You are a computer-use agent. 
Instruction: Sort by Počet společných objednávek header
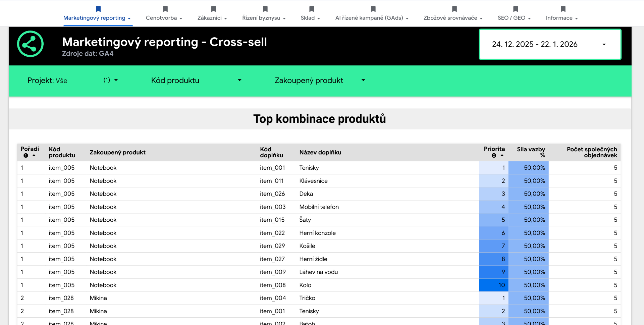point(592,152)
